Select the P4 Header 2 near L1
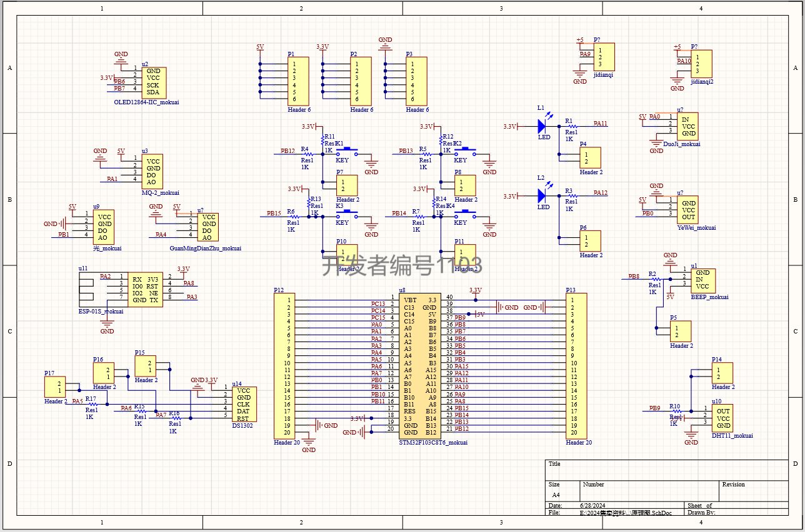 click(x=590, y=158)
